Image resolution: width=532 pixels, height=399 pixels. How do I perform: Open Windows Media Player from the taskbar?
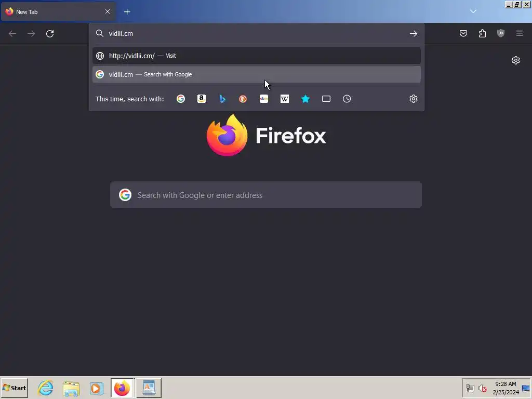click(96, 388)
